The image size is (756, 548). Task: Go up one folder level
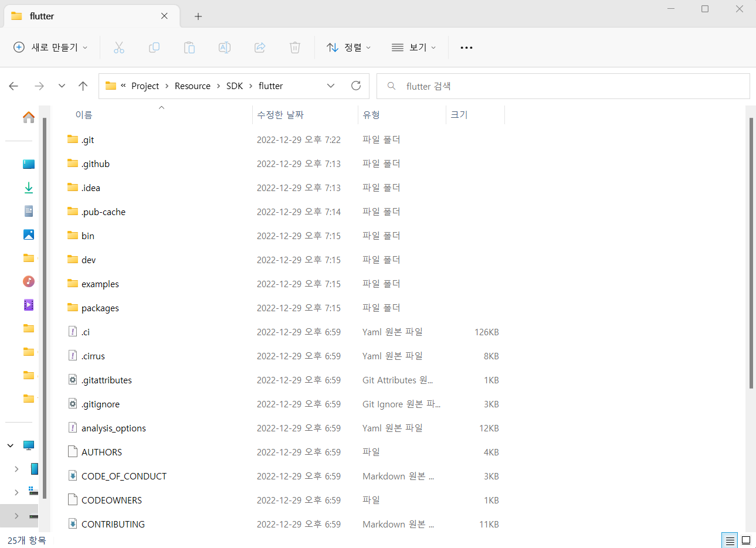(83, 86)
